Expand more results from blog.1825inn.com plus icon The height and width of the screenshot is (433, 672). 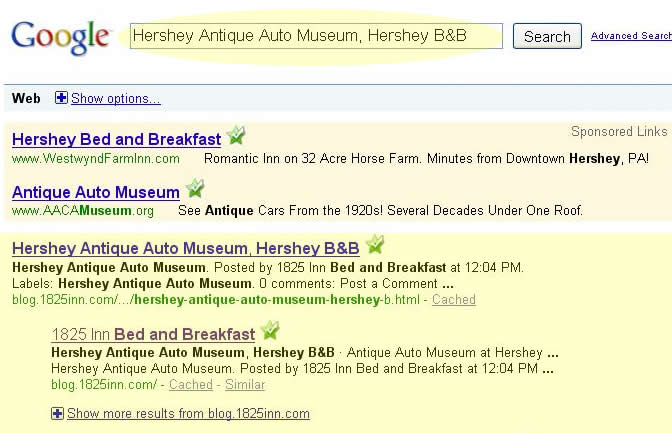[57, 413]
